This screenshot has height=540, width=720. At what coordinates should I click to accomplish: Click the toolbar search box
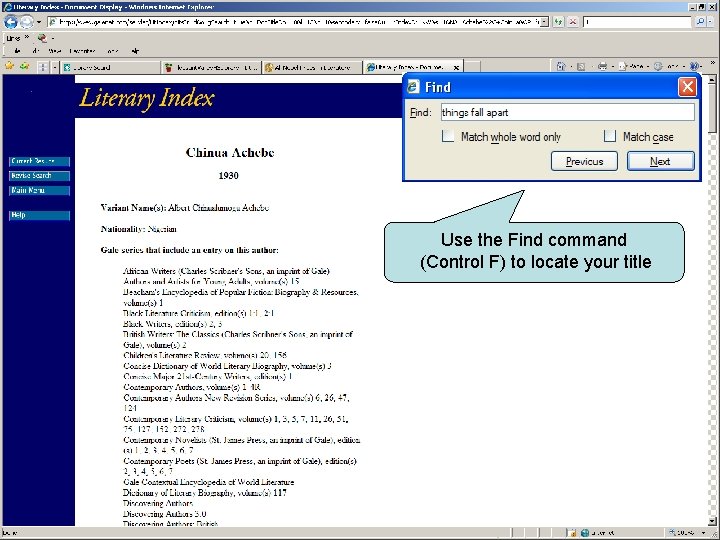[637, 22]
